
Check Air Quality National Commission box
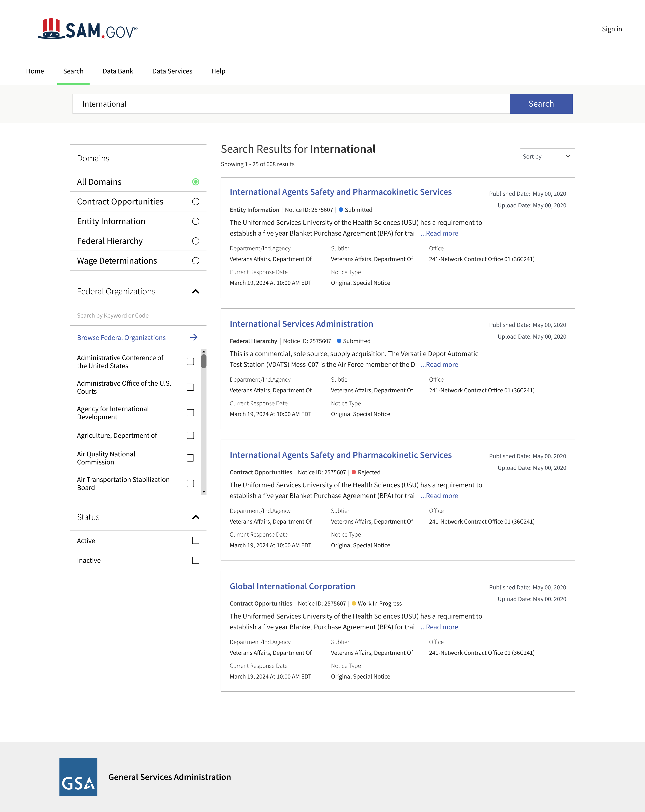[x=190, y=458]
